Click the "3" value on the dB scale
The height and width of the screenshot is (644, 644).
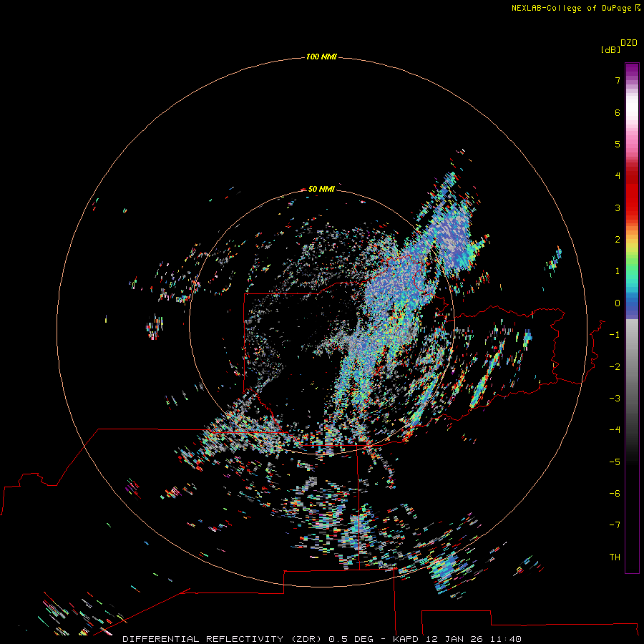(618, 208)
